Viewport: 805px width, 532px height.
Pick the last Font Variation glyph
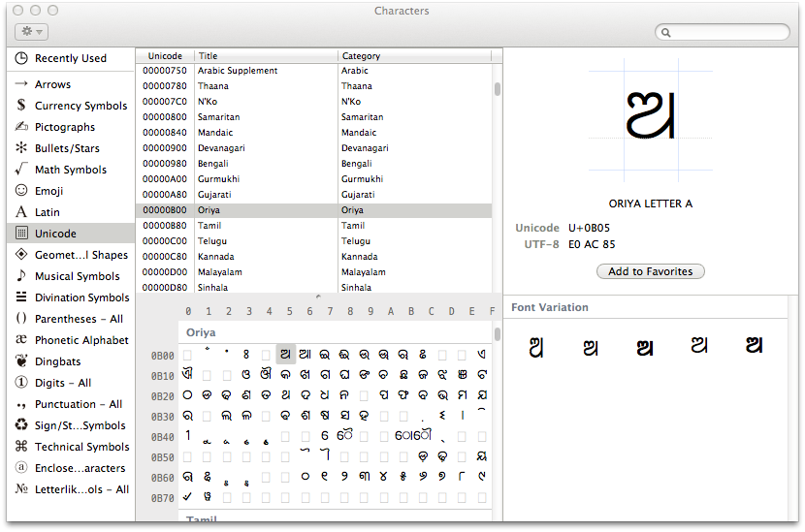754,346
